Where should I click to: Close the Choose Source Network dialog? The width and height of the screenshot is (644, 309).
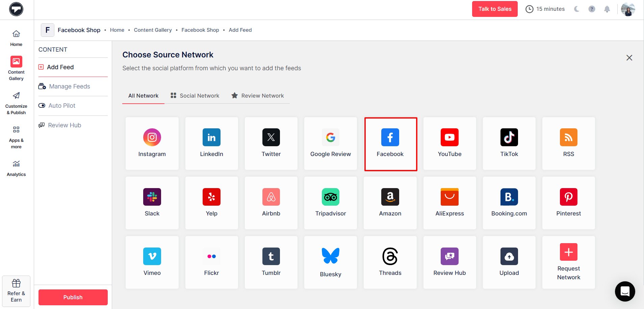tap(629, 57)
